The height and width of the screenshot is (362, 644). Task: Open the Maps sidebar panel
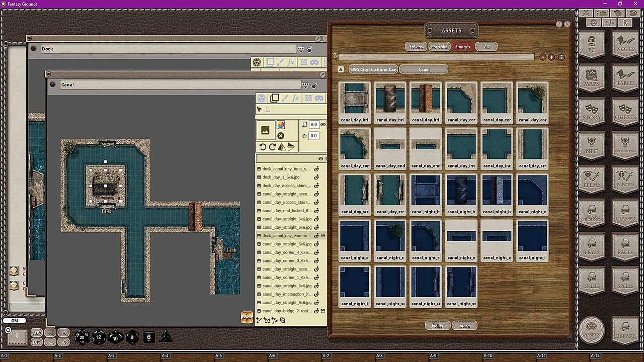(x=592, y=77)
